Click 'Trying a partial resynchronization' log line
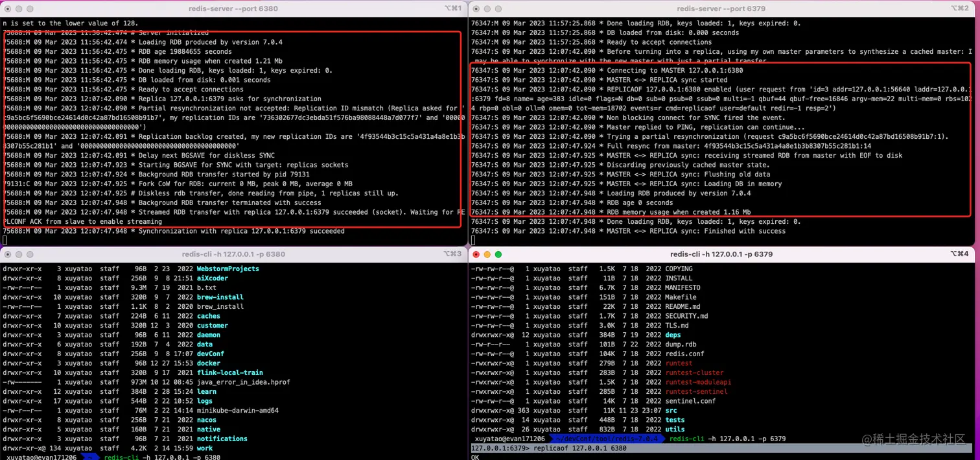This screenshot has width=980, height=460. click(x=710, y=136)
